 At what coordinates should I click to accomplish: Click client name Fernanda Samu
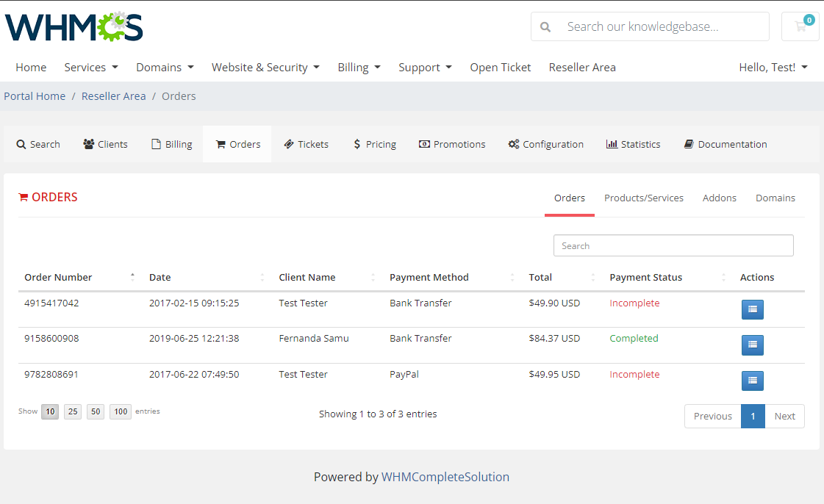(314, 339)
